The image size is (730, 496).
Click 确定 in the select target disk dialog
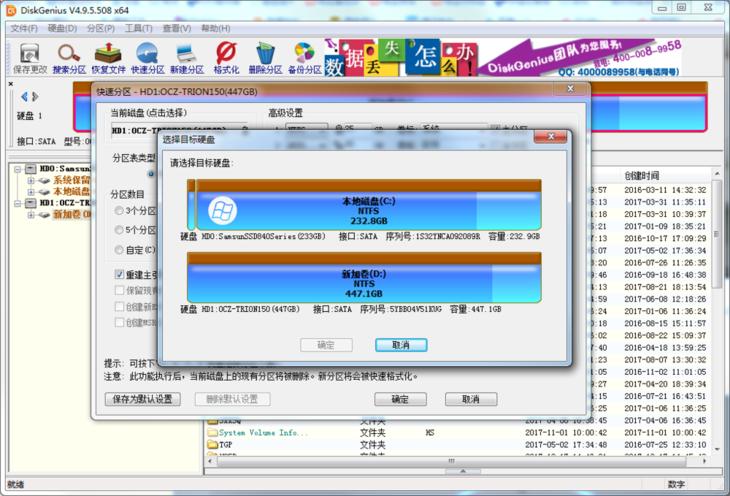coord(326,345)
